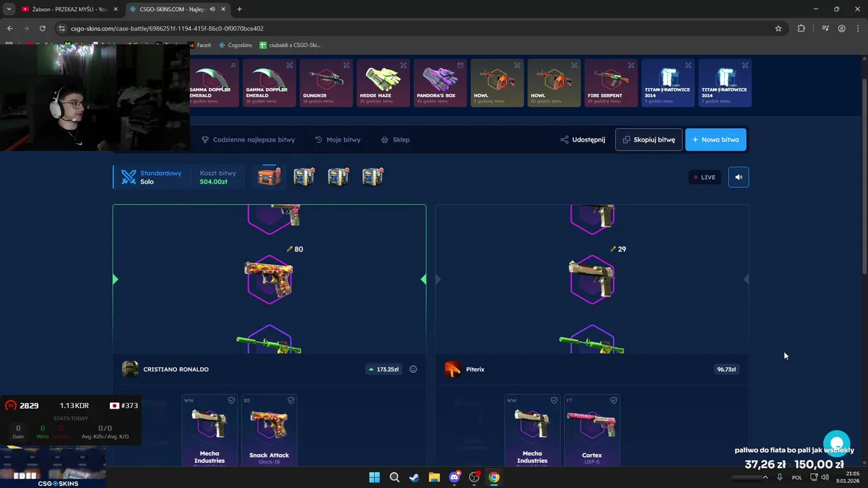Click the LIVE indicator badge
The image size is (868, 488).
tap(705, 177)
